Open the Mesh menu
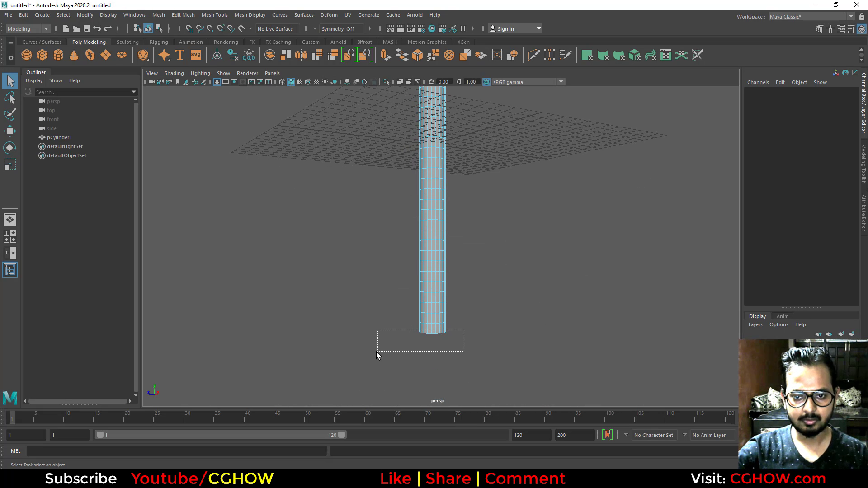 pos(158,15)
